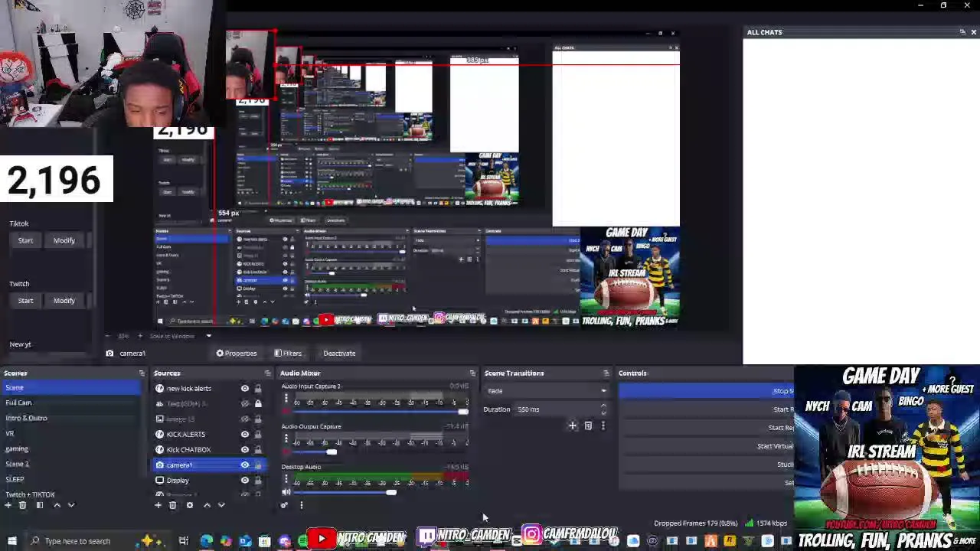Image resolution: width=980 pixels, height=551 pixels.
Task: Move the scene down with the arrow icon
Action: 71,505
